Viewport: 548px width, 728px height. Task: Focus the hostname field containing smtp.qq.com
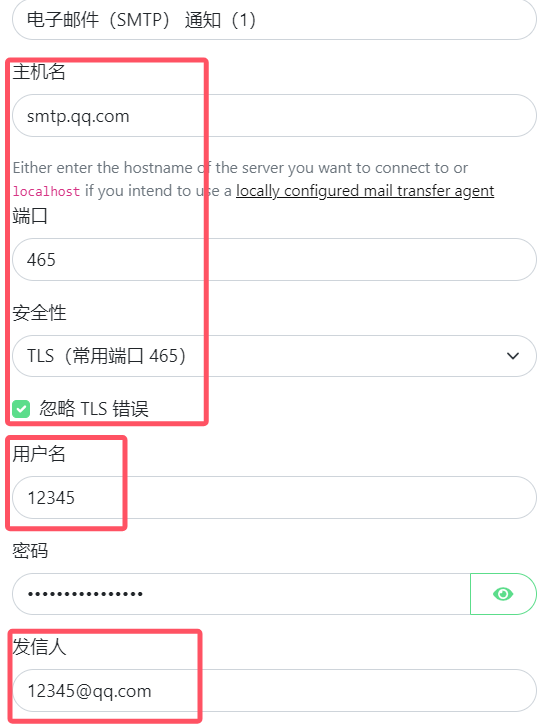tap(274, 116)
